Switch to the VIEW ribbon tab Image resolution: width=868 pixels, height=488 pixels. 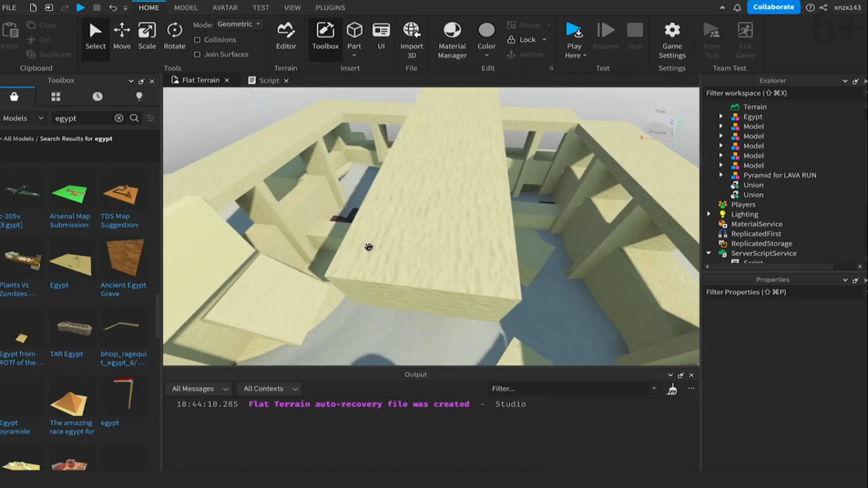point(292,8)
